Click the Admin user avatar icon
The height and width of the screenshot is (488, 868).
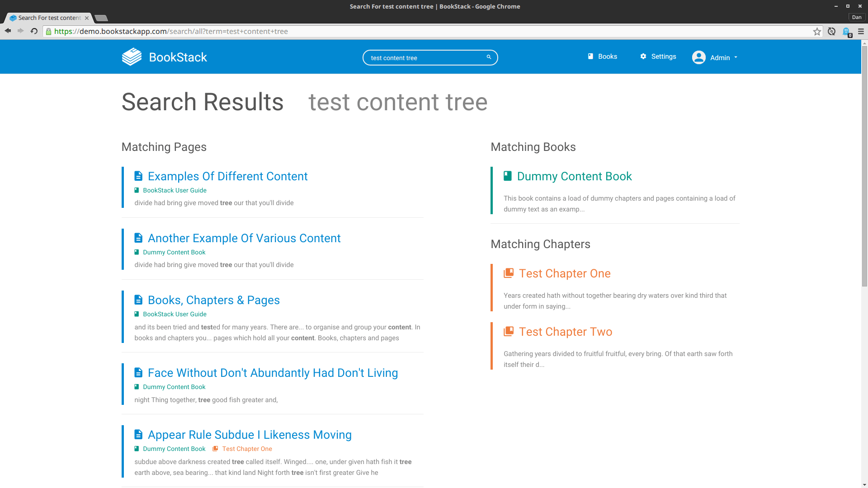click(x=698, y=57)
